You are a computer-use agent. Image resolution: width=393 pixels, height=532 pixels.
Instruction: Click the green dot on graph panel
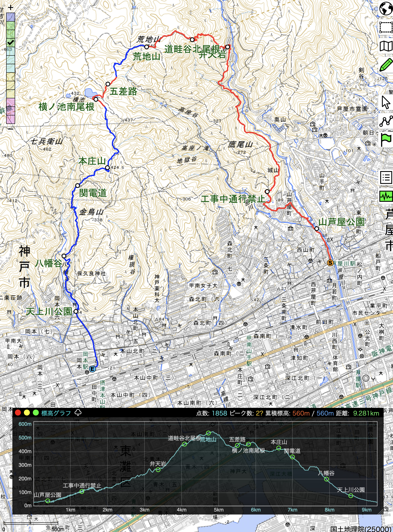pos(36,413)
